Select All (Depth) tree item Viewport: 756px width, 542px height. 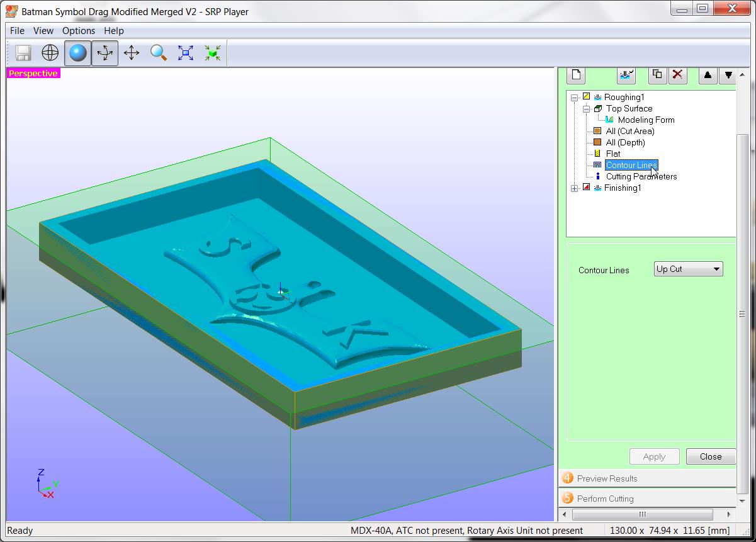(x=626, y=142)
